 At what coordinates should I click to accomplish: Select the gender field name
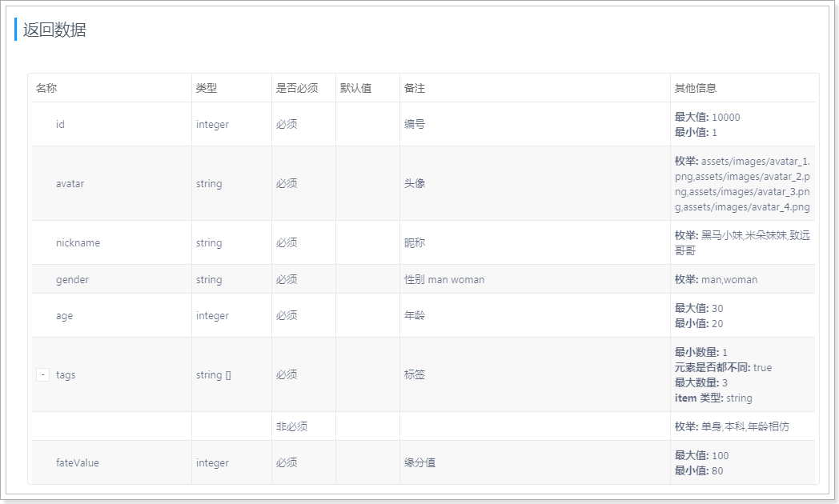pos(72,279)
